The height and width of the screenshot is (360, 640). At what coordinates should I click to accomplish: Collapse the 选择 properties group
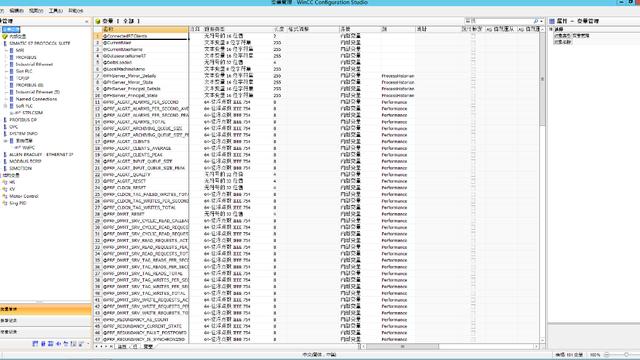pyautogui.click(x=551, y=29)
